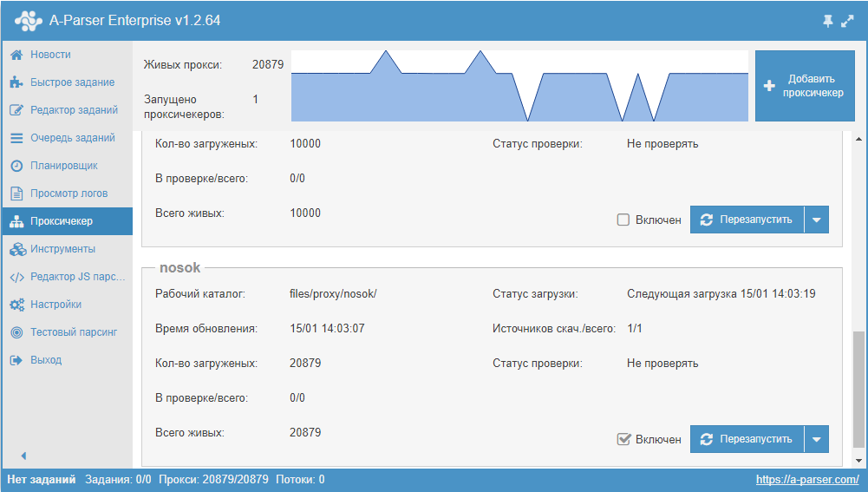
Task: Expand the dropdown arrow next to the upper Перезапустить
Action: [817, 220]
